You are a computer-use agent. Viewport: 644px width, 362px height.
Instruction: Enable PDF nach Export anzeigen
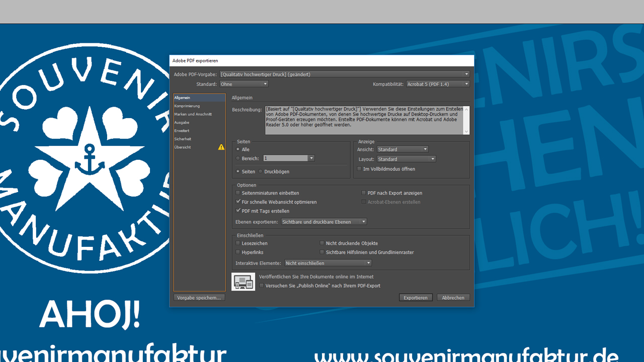[x=364, y=193]
